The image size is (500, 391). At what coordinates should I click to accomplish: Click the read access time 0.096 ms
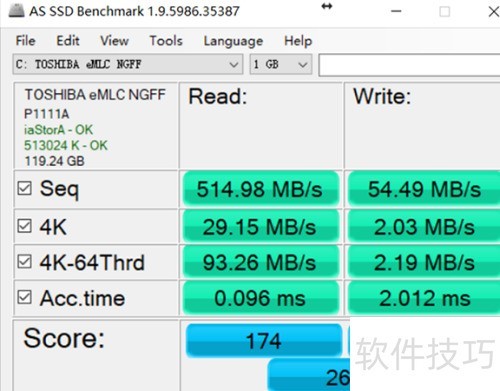click(261, 298)
